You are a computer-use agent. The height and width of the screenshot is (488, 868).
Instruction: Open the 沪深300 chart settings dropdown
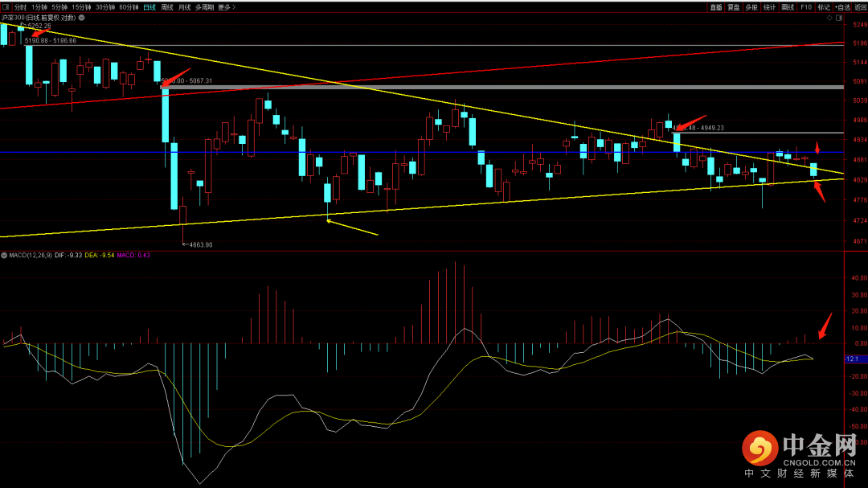(x=81, y=18)
